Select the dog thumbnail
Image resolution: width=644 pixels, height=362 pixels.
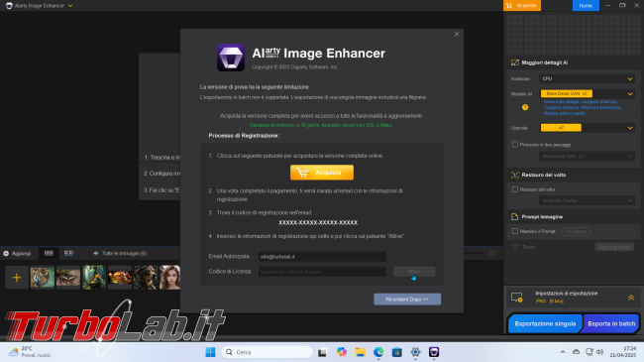coord(146,278)
